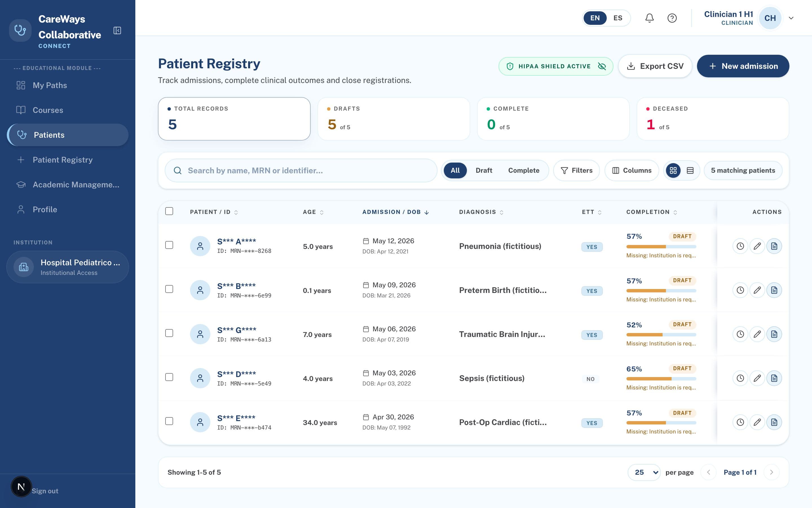
Task: Open the 25 per page dropdown
Action: [644, 472]
